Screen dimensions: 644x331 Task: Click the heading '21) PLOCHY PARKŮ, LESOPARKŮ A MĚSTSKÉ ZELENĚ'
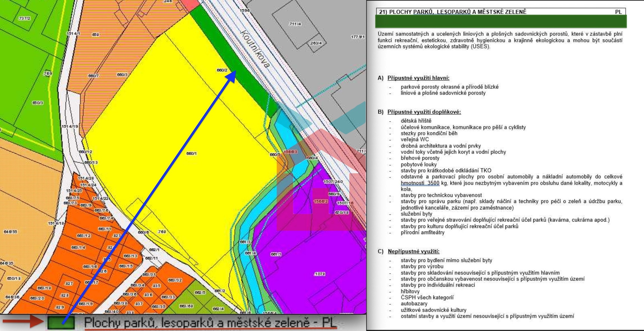pyautogui.click(x=452, y=12)
